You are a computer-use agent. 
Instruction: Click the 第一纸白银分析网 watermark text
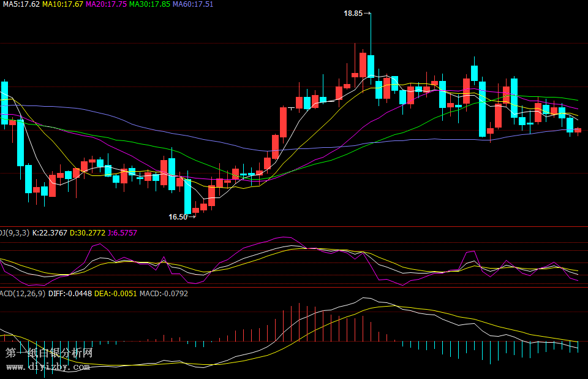(49, 353)
